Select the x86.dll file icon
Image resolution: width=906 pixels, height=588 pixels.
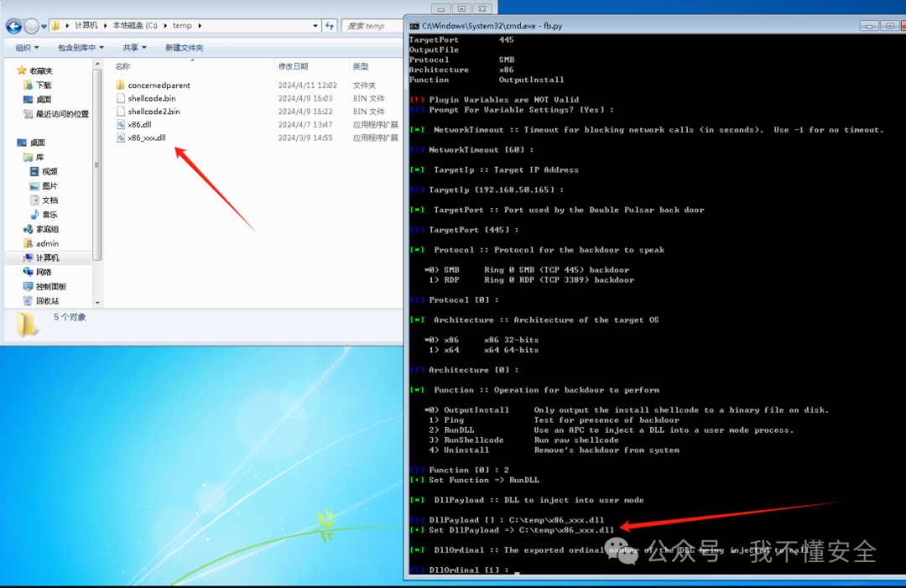(120, 125)
